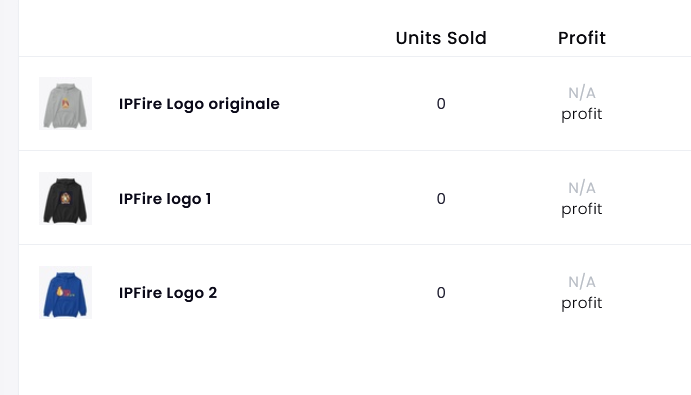Click the profit label in IPFire Logo 2 row

pos(582,303)
